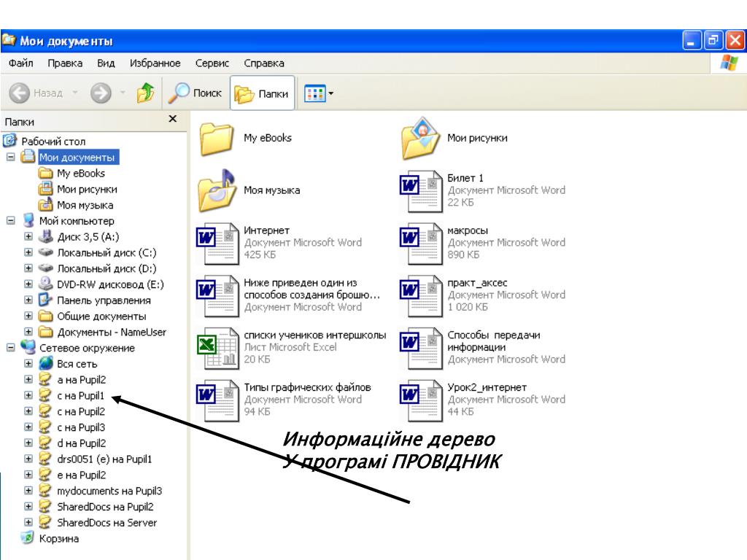This screenshot has width=747, height=560.
Task: Click the Вся сеть globe icon
Action: 46,363
